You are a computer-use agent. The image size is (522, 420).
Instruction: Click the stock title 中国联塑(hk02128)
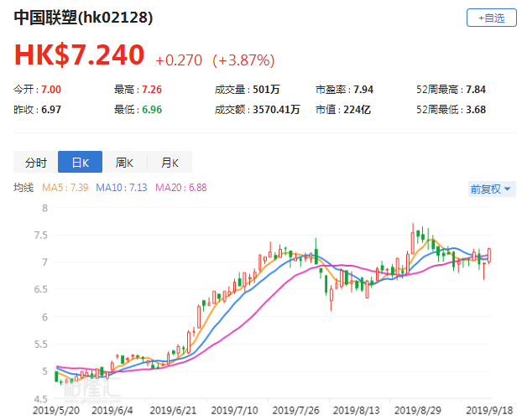(x=83, y=18)
